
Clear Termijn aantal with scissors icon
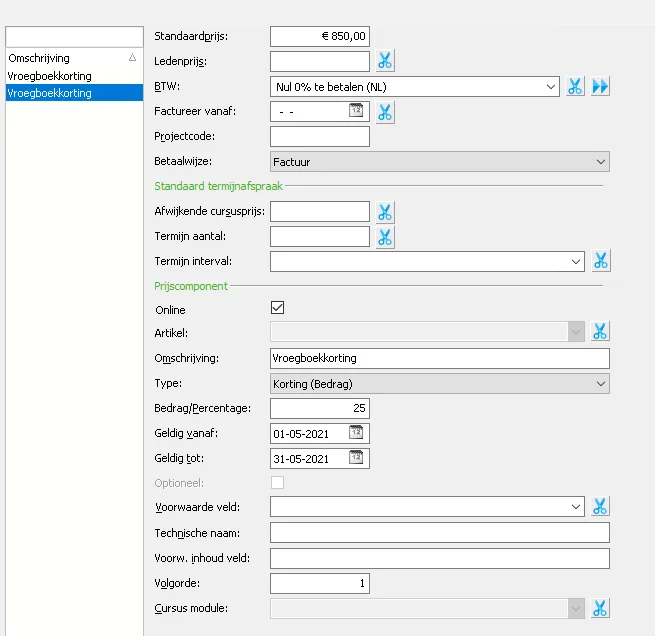pyautogui.click(x=385, y=237)
